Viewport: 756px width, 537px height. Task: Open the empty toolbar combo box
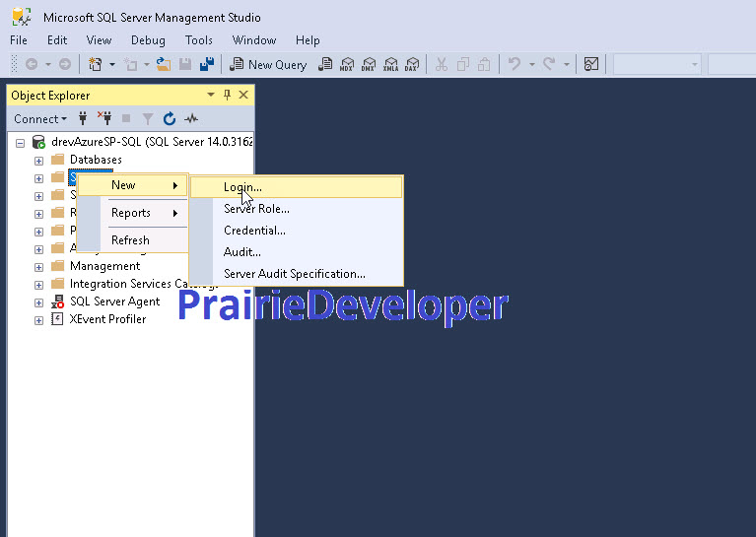pyautogui.click(x=656, y=65)
